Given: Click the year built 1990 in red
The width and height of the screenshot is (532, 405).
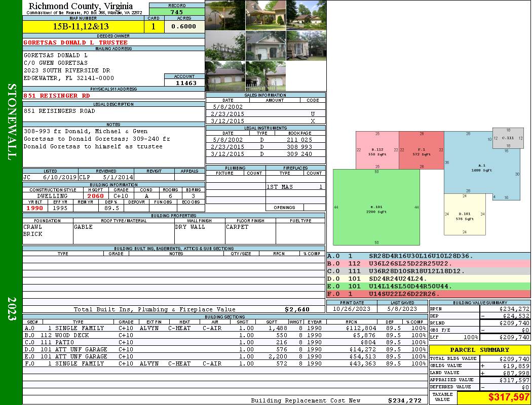Looking at the screenshot, I should [x=35, y=208].
